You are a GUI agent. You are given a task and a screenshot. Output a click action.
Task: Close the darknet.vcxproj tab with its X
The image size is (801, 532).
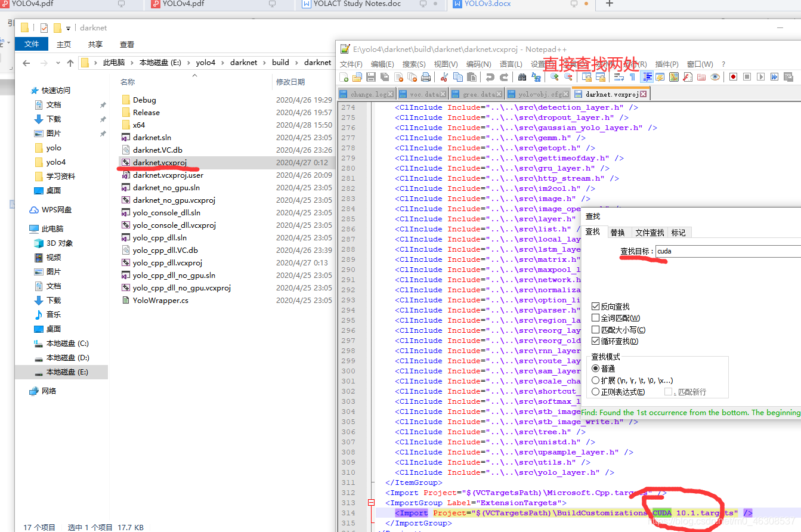tap(644, 94)
